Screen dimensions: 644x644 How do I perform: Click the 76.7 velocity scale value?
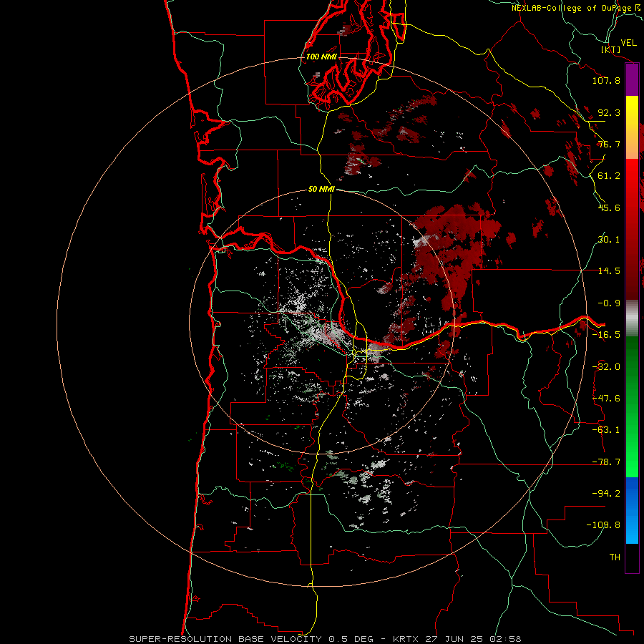click(609, 144)
